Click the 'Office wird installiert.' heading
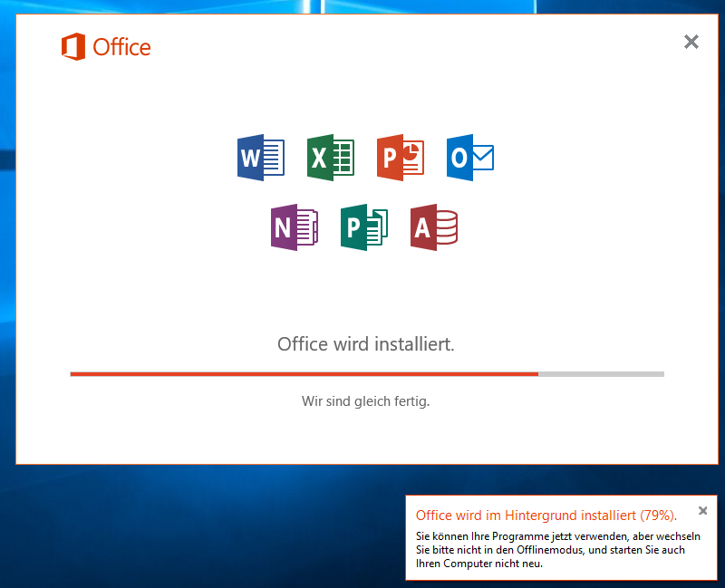 (366, 344)
